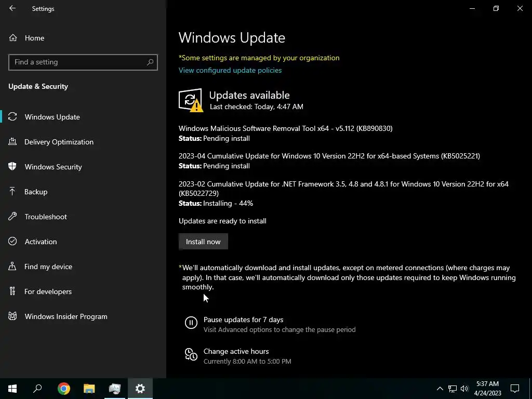
Task: Click the Update & Security heading
Action: pos(38,86)
